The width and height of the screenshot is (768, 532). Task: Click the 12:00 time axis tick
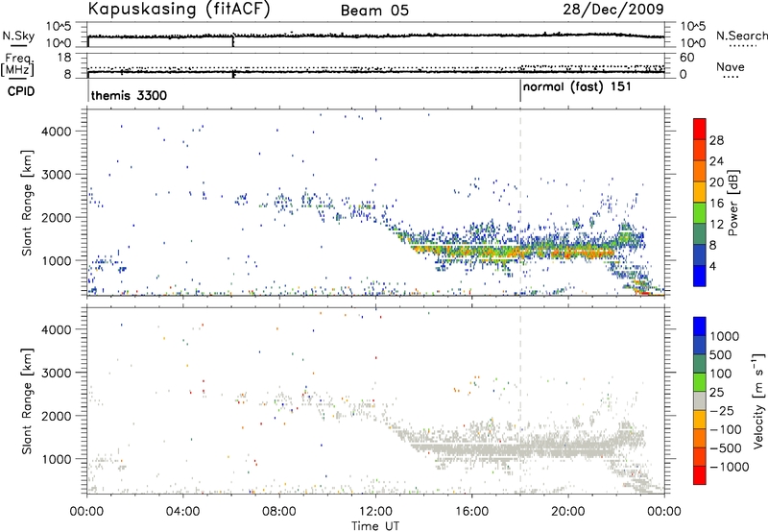click(x=375, y=512)
